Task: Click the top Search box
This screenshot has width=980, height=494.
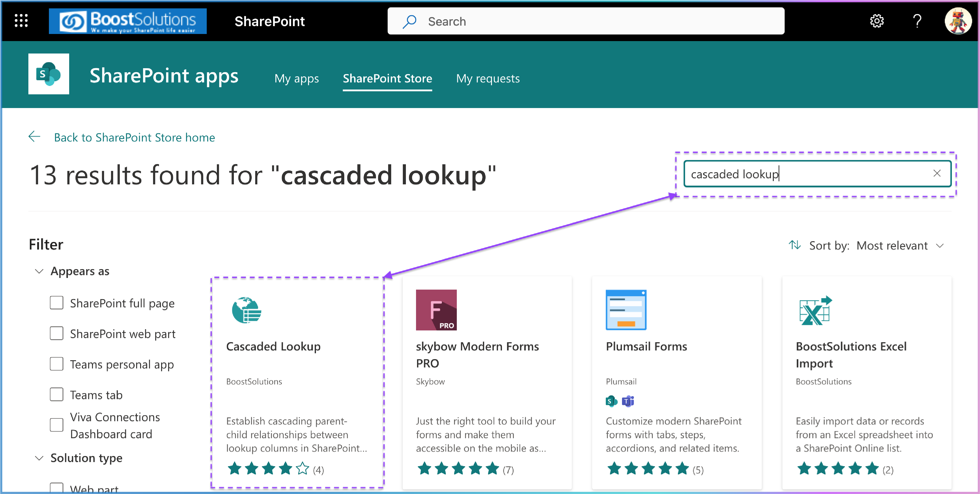Action: (x=586, y=21)
